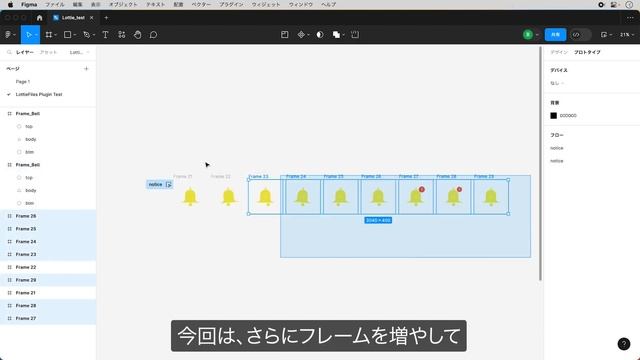640x360 pixels.
Task: Open the Help question mark button
Action: [x=624, y=344]
